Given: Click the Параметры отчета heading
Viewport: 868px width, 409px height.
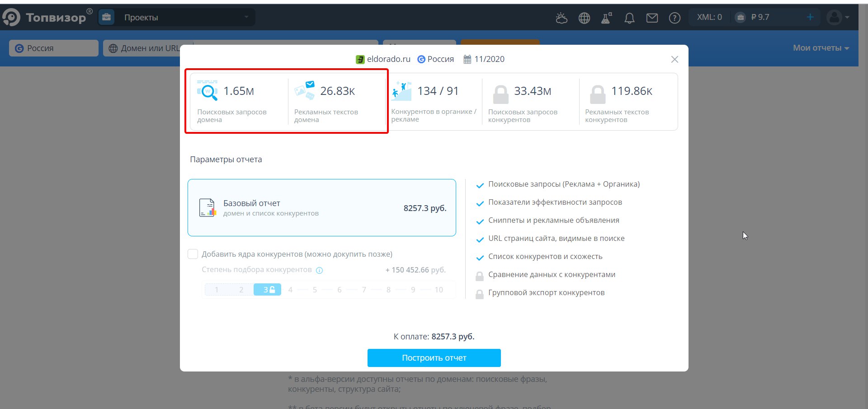Looking at the screenshot, I should pos(226,160).
